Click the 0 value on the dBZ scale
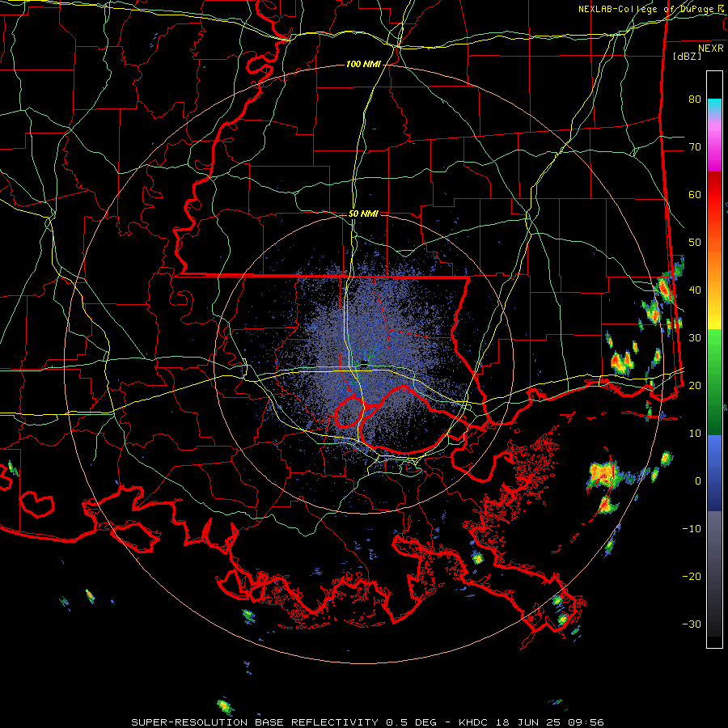Image resolution: width=728 pixels, height=728 pixels. (698, 481)
